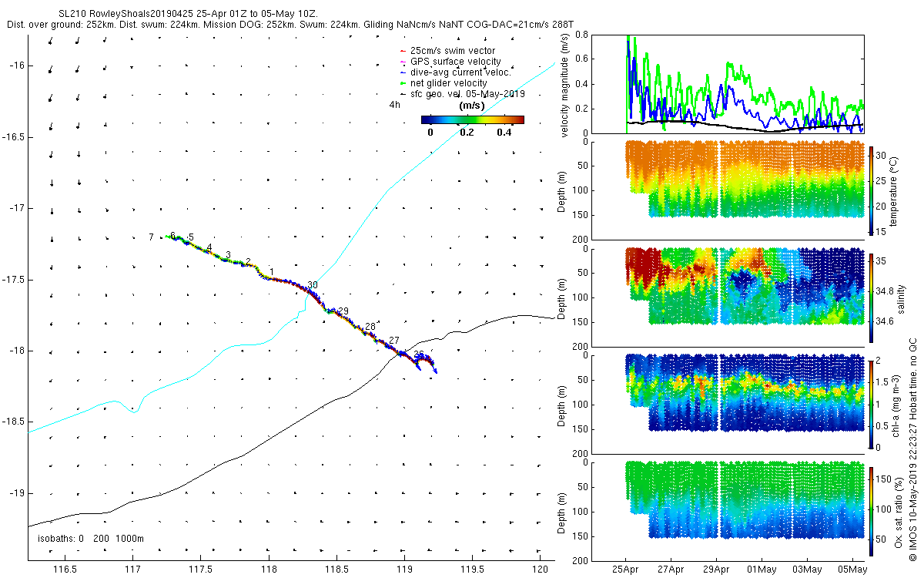Click latitude tick '-16' on map axis
Image resolution: width=924 pixels, height=578 pixels.
[x=15, y=66]
